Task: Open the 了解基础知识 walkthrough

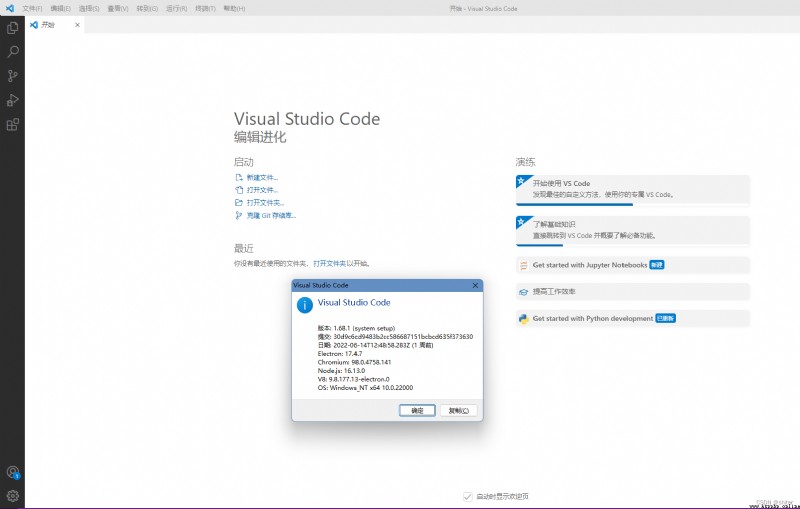Action: [633, 231]
